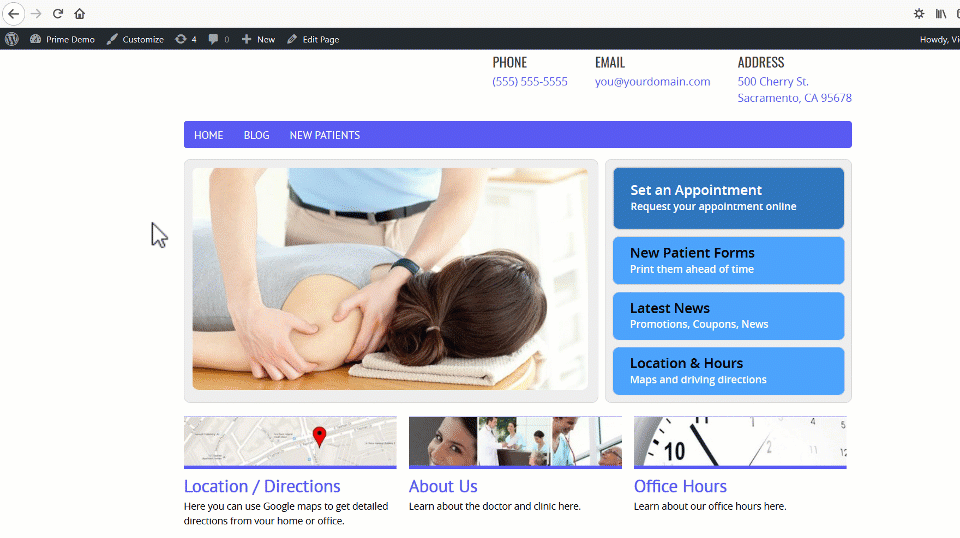Open the About Us heading link
The image size is (960, 538).
pyautogui.click(x=443, y=487)
